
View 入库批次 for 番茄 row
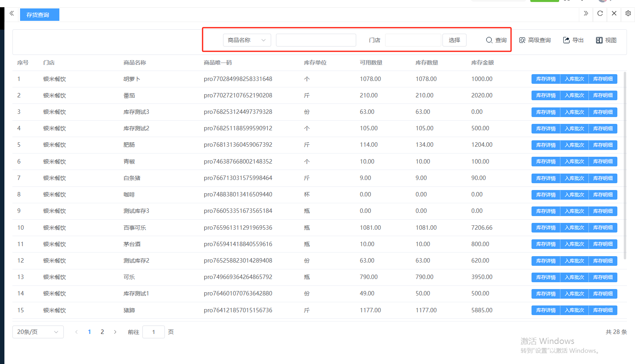(574, 95)
